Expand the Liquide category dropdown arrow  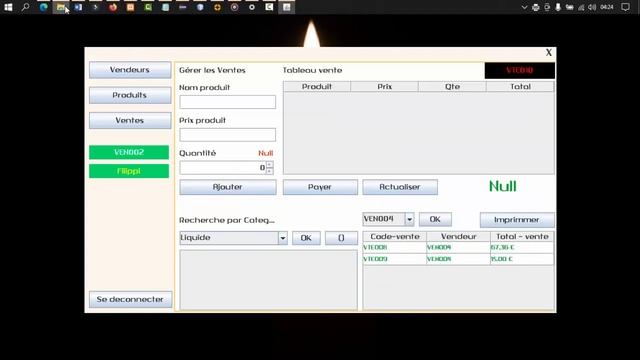click(282, 238)
